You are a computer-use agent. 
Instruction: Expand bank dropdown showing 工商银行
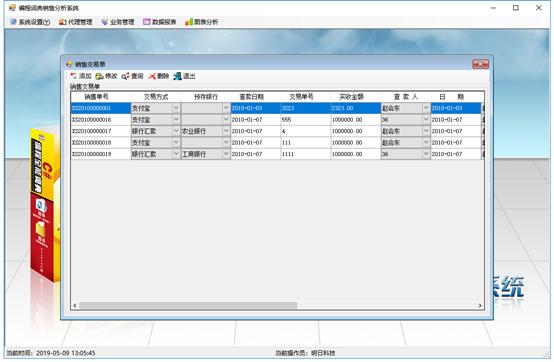click(226, 154)
